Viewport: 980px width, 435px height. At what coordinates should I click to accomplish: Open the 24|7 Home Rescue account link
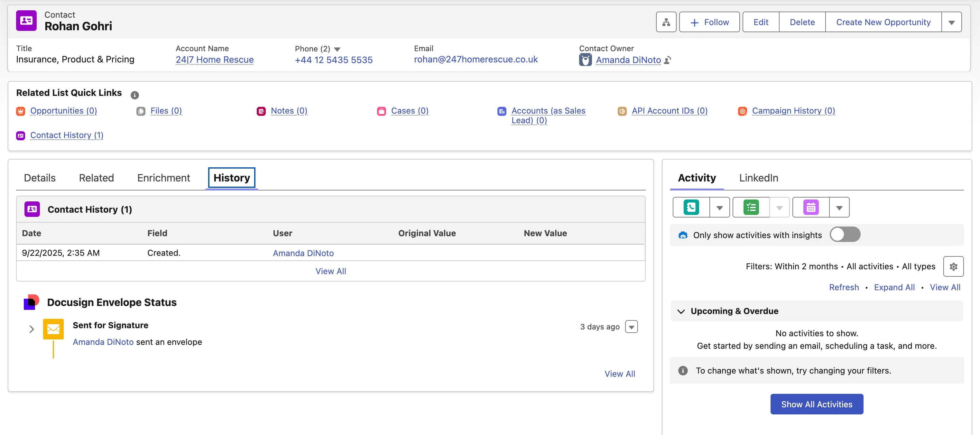215,60
